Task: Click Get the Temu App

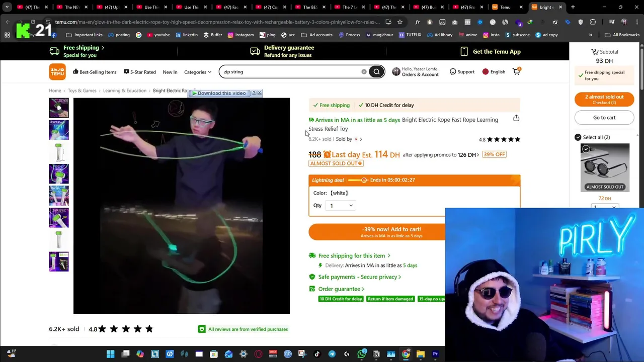Action: coord(491,52)
